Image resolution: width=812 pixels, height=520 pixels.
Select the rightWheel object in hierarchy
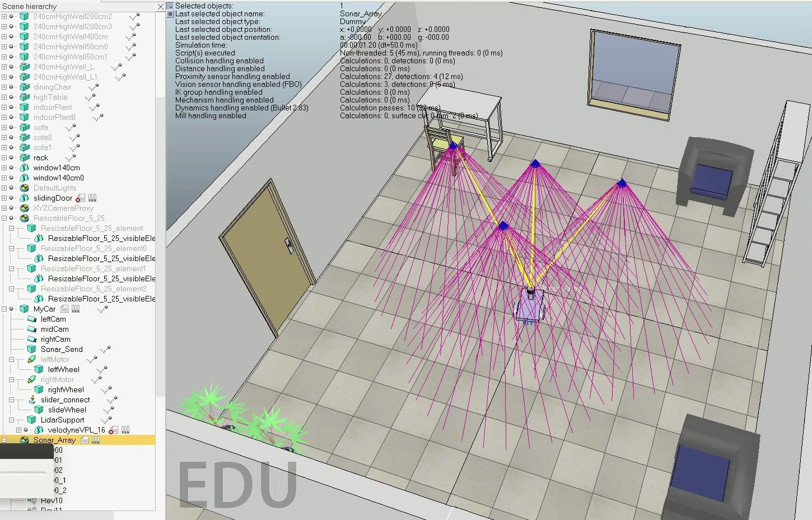pos(66,390)
